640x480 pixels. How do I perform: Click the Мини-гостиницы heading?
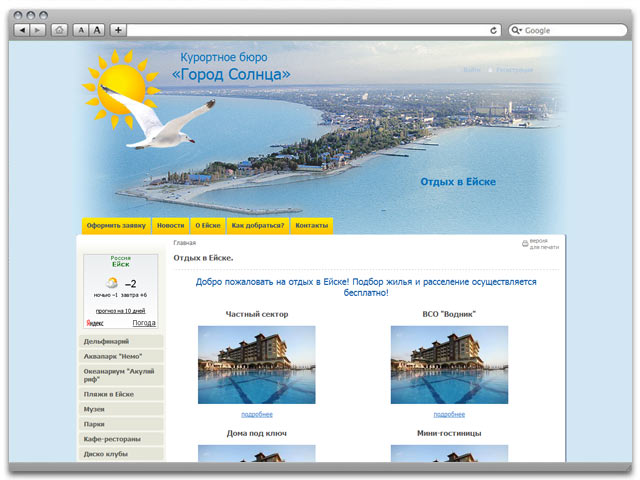(449, 433)
